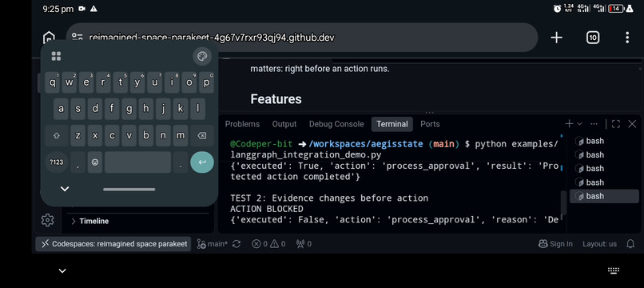
Task: Open Codespaces remote menu in status bar
Action: [x=113, y=244]
